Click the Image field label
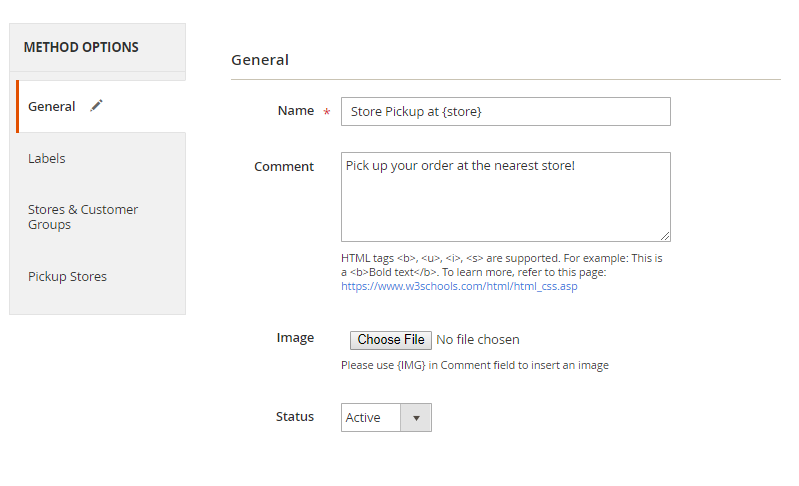The height and width of the screenshot is (486, 799). 295,338
